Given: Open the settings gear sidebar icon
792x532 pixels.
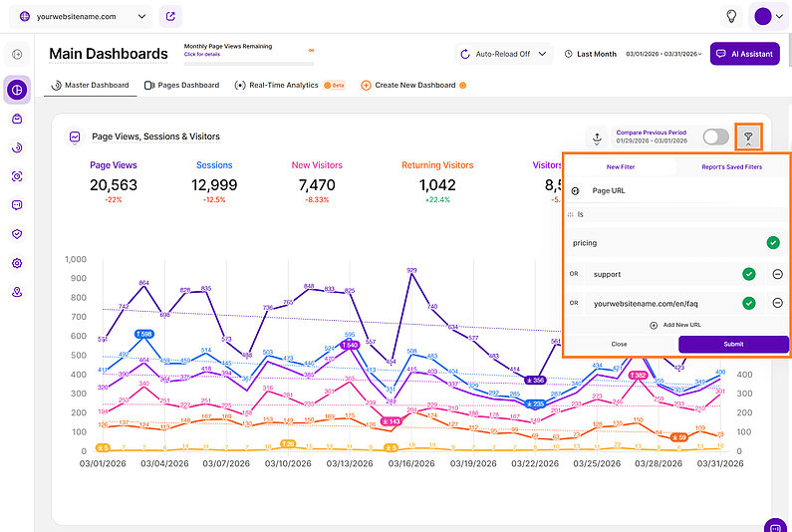Looking at the screenshot, I should click(x=17, y=263).
